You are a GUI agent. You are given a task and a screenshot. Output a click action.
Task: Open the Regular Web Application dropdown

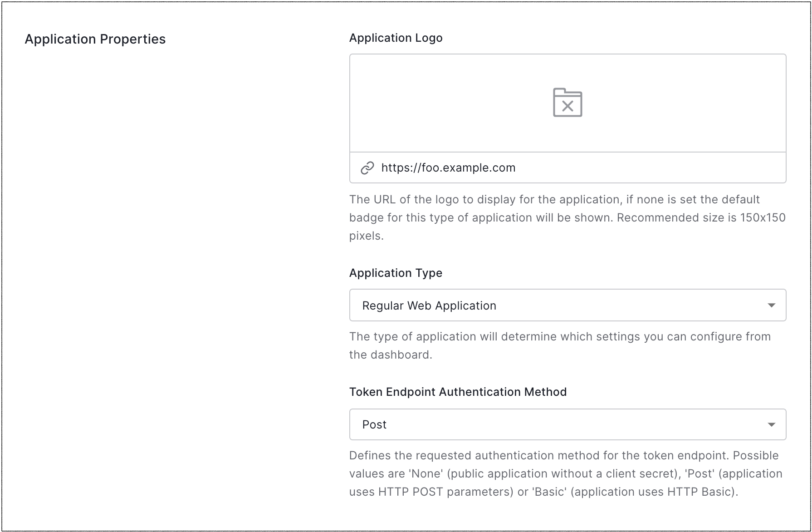pos(544,305)
